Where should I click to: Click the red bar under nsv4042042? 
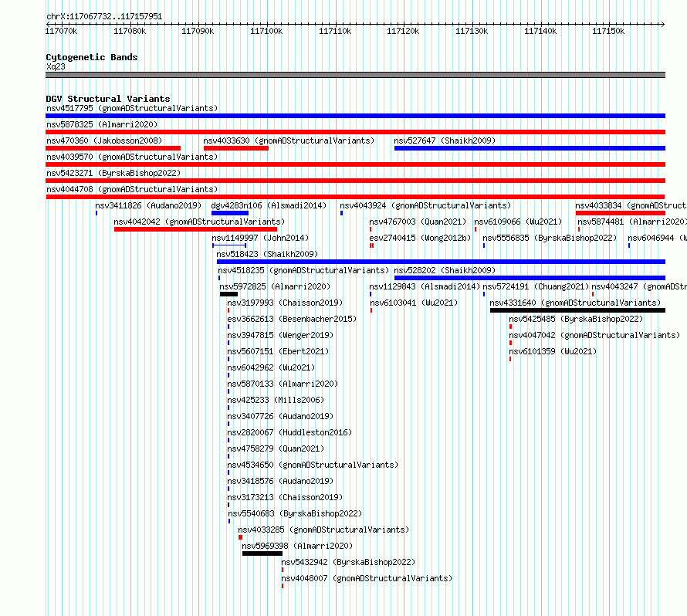point(195,229)
